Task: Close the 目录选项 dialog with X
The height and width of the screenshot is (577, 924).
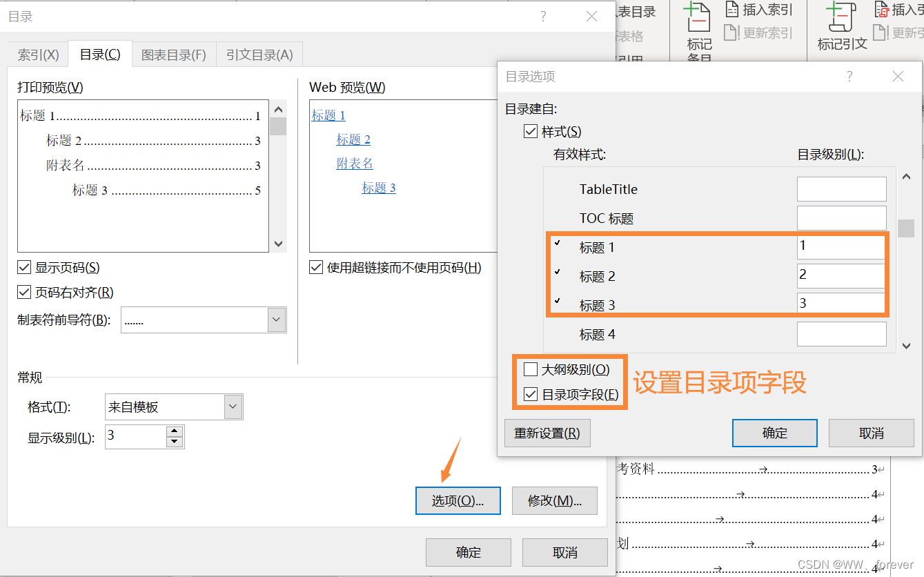Action: (x=898, y=77)
